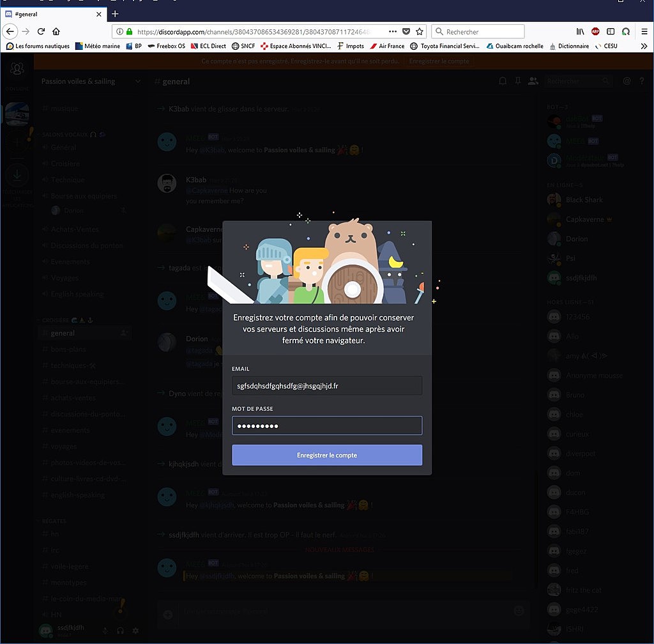Show pinned messages with the pin icon
The image size is (654, 644).
coord(518,81)
